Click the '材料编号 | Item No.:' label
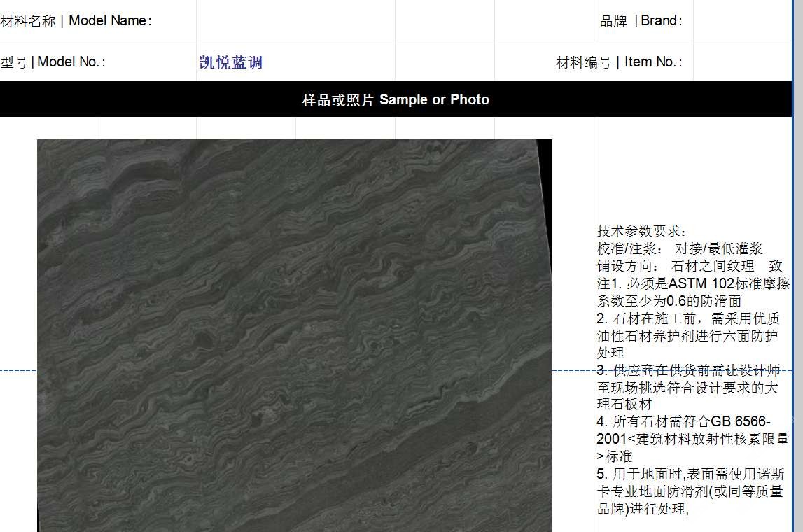803x532 pixels. (619, 62)
